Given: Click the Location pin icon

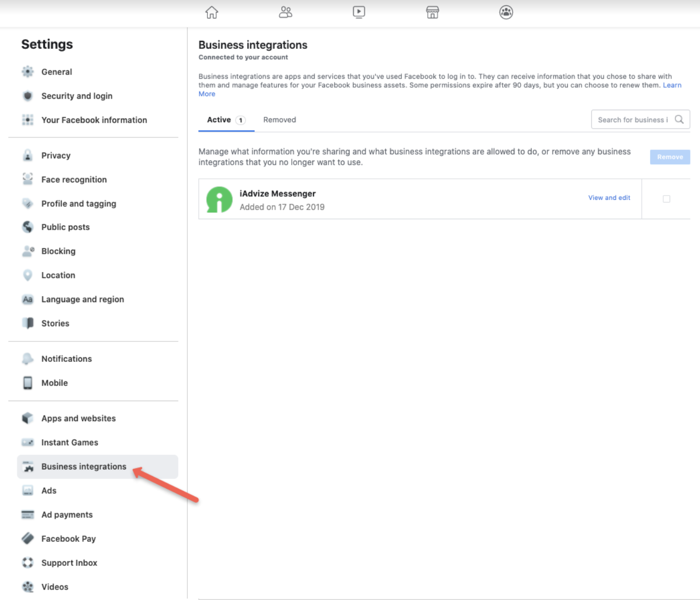Looking at the screenshot, I should coord(28,275).
